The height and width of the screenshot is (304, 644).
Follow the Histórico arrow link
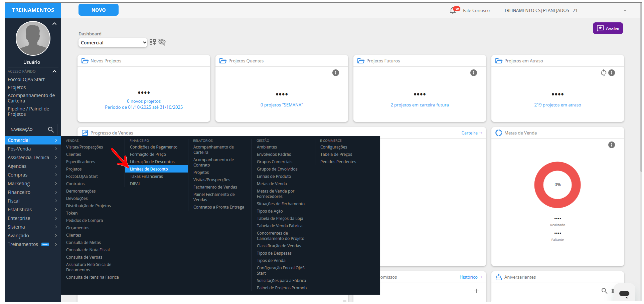pyautogui.click(x=471, y=277)
